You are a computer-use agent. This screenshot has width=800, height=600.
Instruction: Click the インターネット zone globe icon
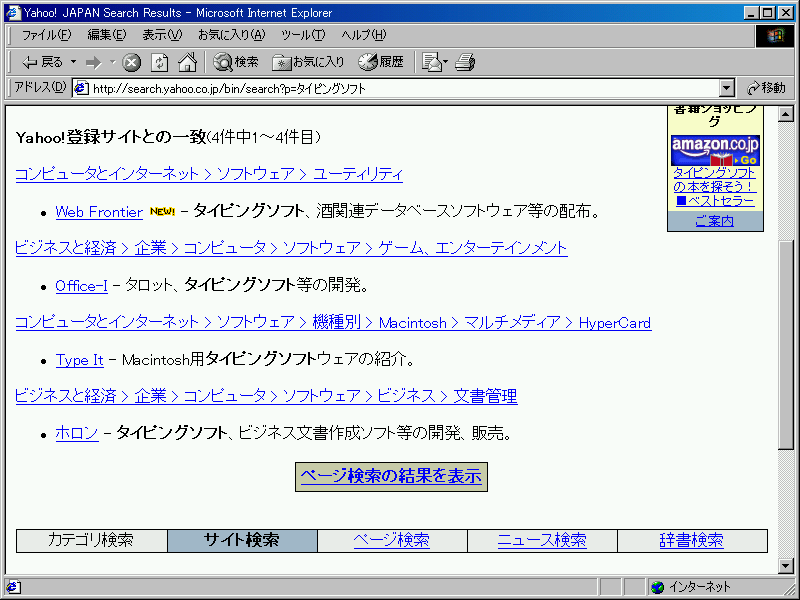pyautogui.click(x=659, y=587)
